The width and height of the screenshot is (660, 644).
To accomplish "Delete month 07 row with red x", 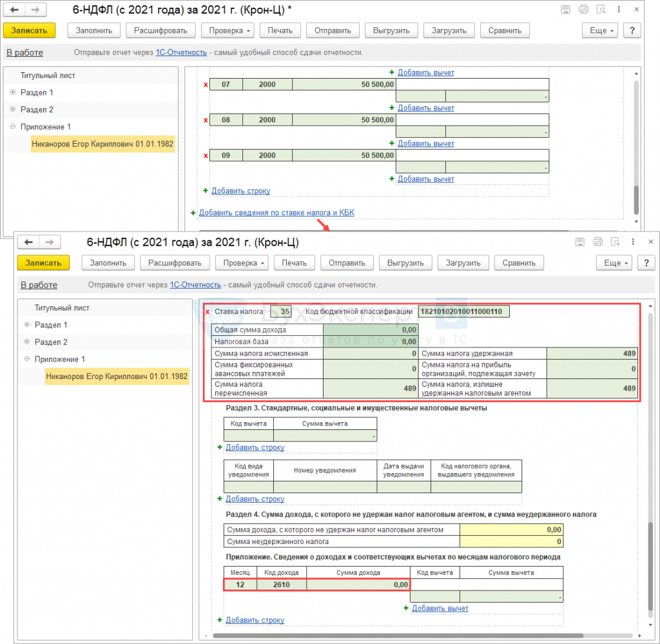I will [206, 84].
